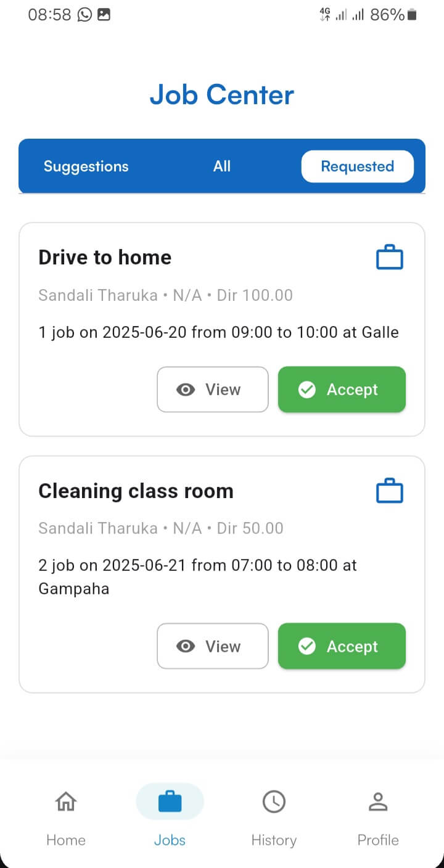
Task: Tap the Cleaning class room job title
Action: pos(136,491)
